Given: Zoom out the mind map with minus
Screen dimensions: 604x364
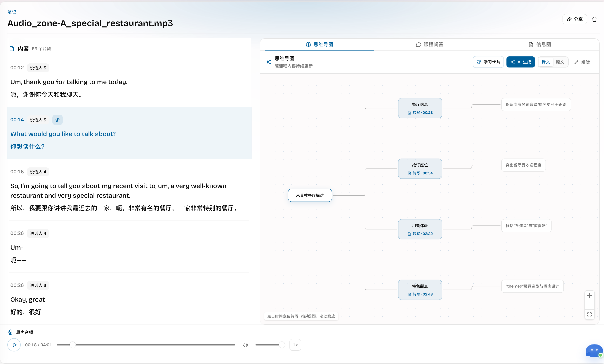Looking at the screenshot, I should [x=589, y=305].
